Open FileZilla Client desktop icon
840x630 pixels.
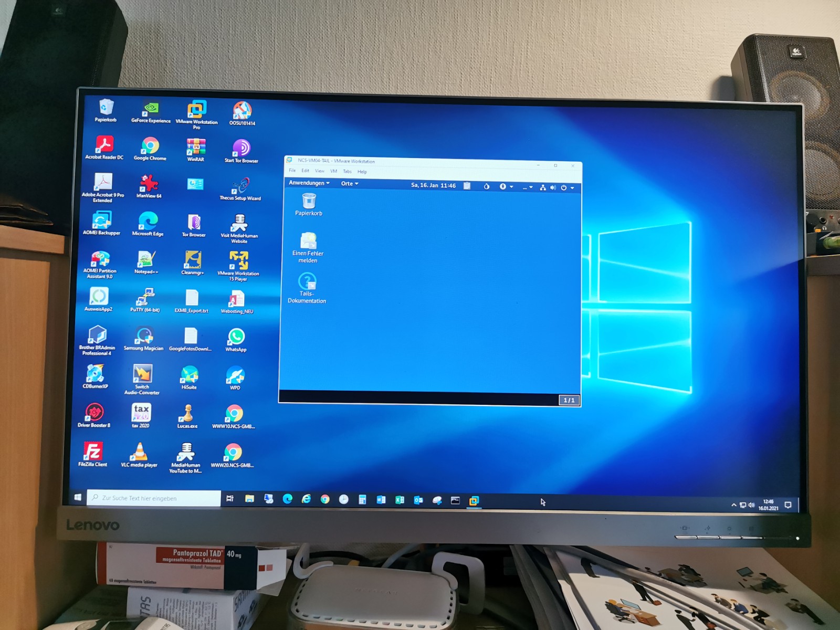(93, 451)
